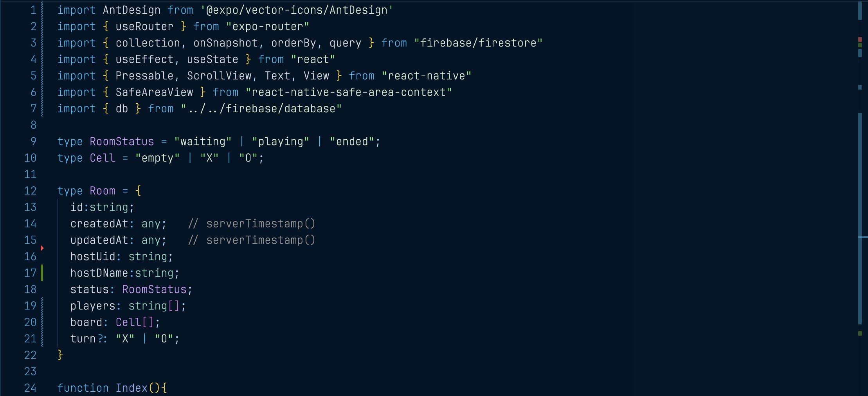868x396 pixels.
Task: Click the SafeAreaView import identifier
Action: (x=154, y=92)
